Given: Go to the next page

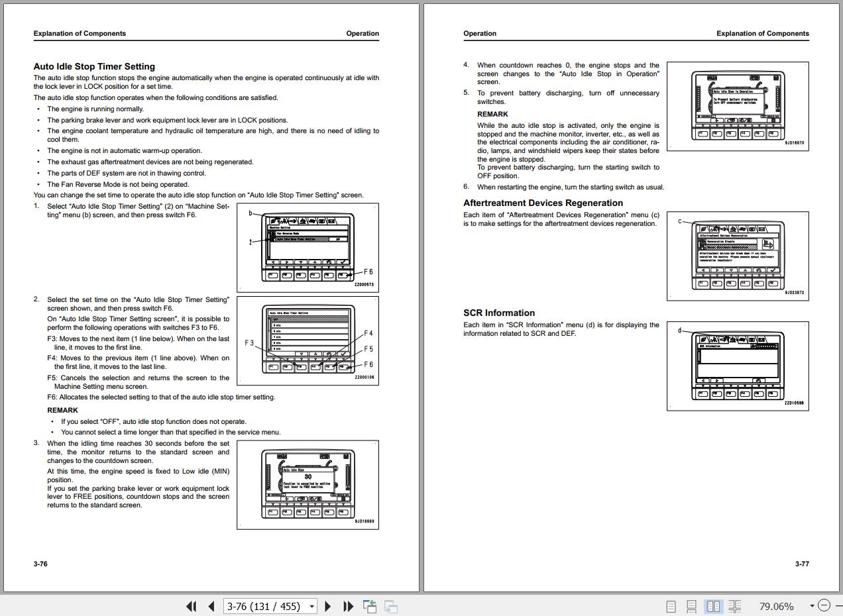Looking at the screenshot, I should tap(327, 606).
